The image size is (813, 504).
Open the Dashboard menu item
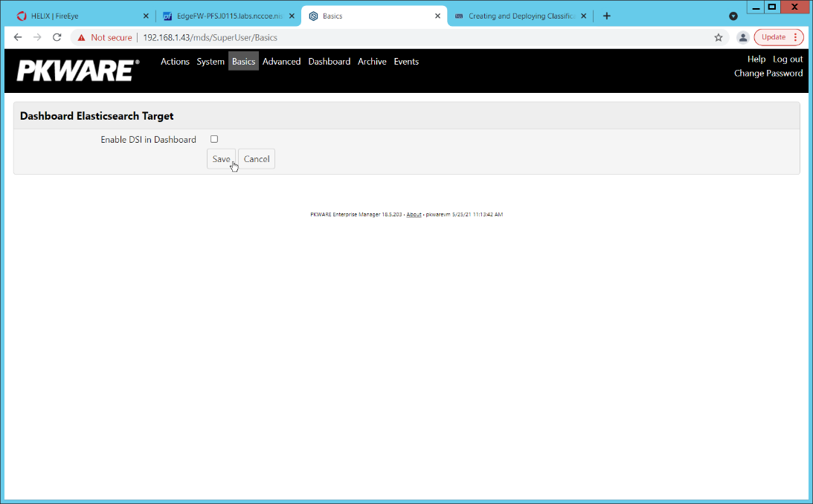(329, 62)
